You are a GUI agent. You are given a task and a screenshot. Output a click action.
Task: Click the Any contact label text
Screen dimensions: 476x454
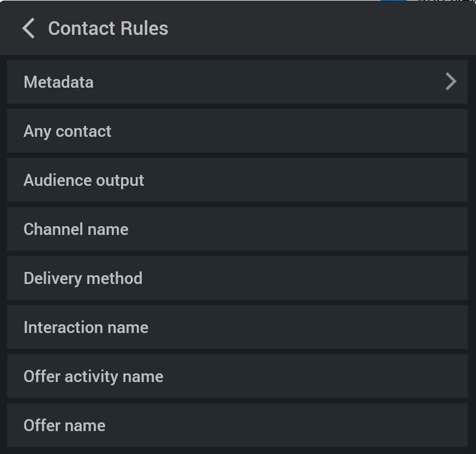click(67, 131)
